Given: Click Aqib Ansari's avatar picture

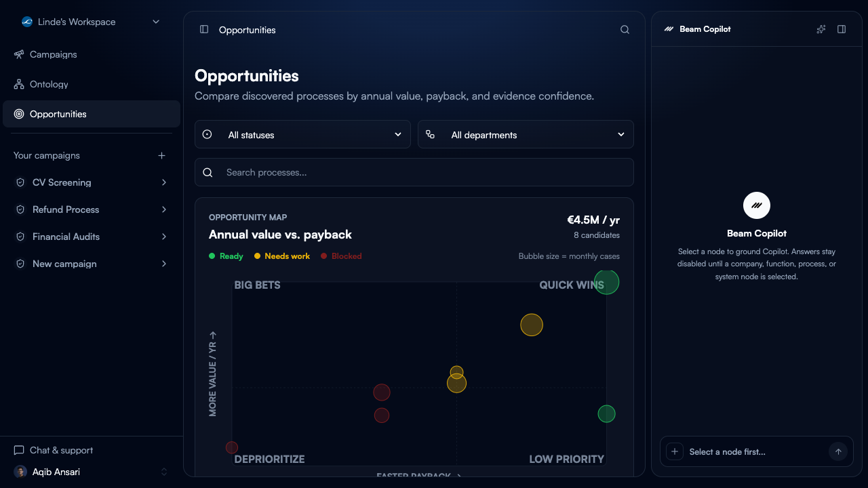Looking at the screenshot, I should (x=20, y=472).
